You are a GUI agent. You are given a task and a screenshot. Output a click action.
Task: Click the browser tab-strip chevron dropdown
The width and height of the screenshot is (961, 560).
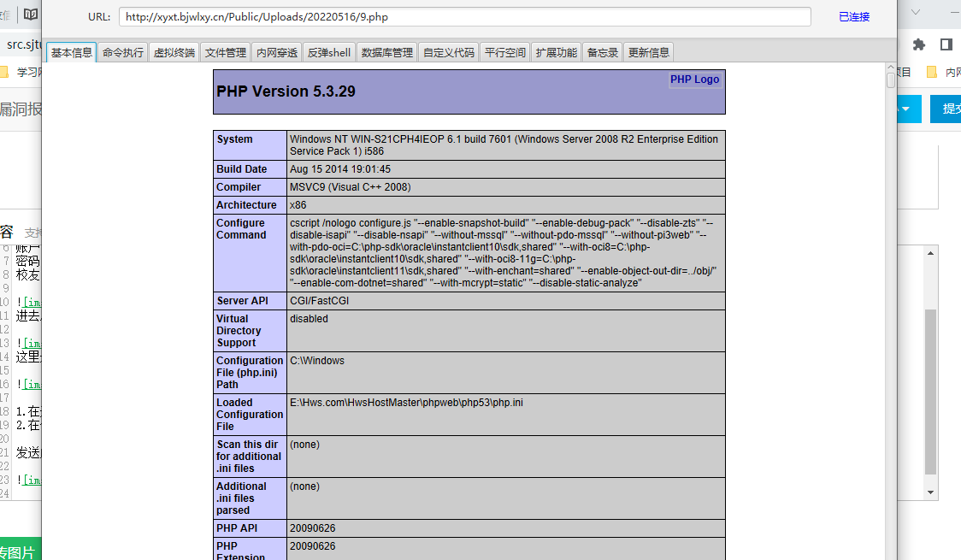(916, 12)
